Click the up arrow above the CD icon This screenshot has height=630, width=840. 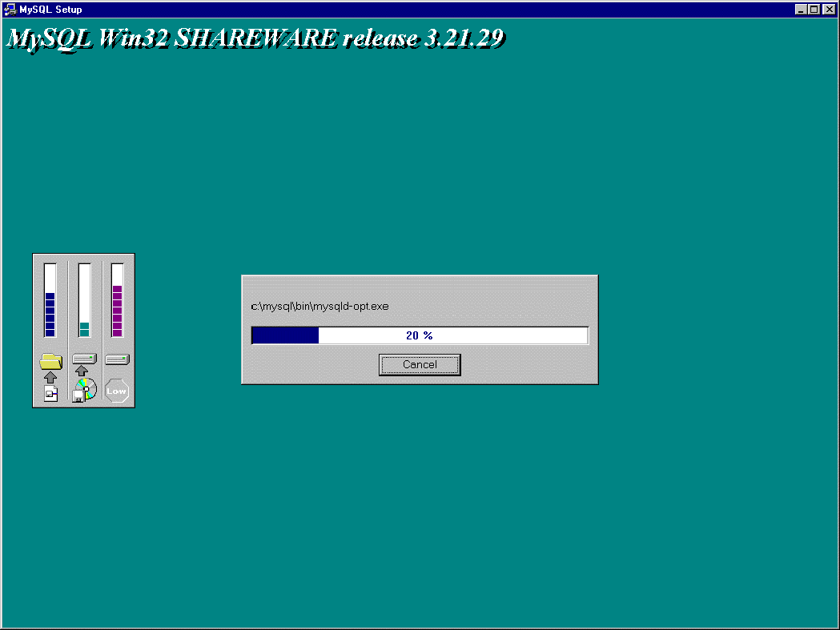pos(82,371)
